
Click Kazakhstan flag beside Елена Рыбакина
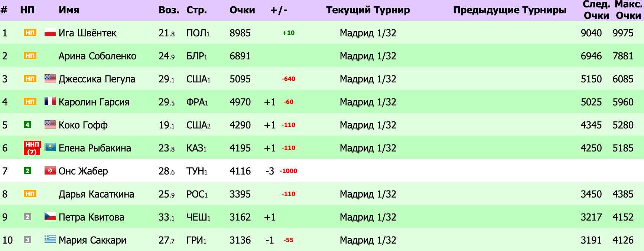click(x=50, y=148)
